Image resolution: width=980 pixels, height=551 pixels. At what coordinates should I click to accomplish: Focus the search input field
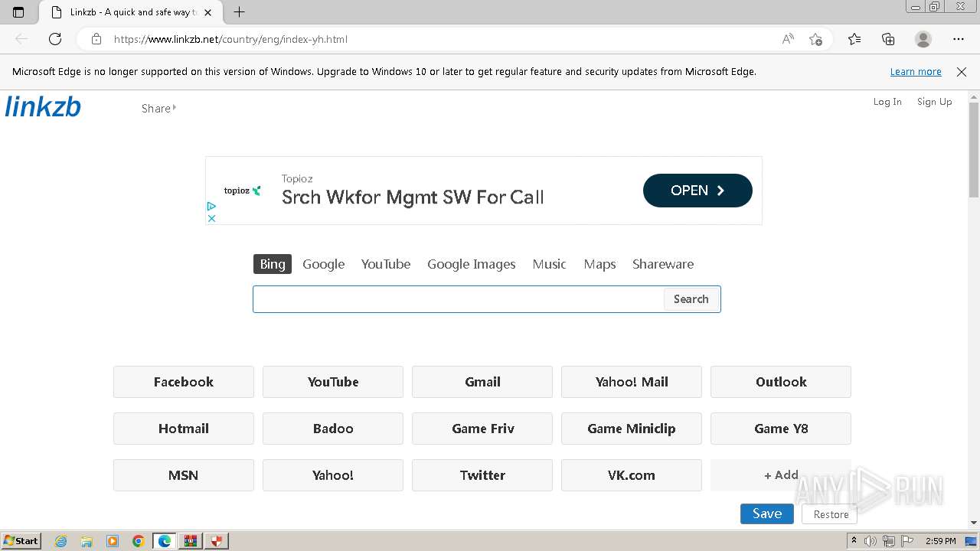point(458,299)
